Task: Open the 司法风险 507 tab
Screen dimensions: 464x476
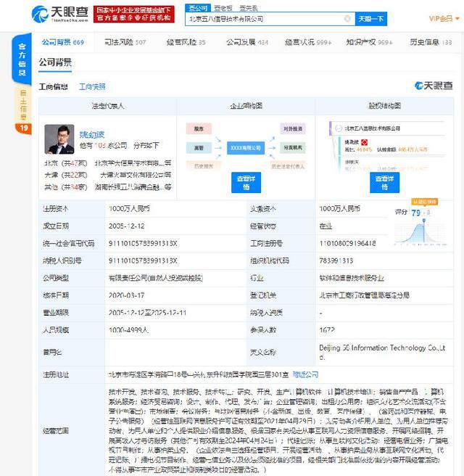Action: coord(125,42)
